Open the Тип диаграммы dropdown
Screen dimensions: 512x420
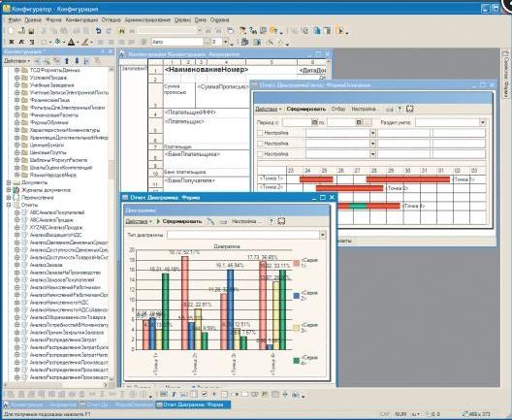click(x=323, y=235)
